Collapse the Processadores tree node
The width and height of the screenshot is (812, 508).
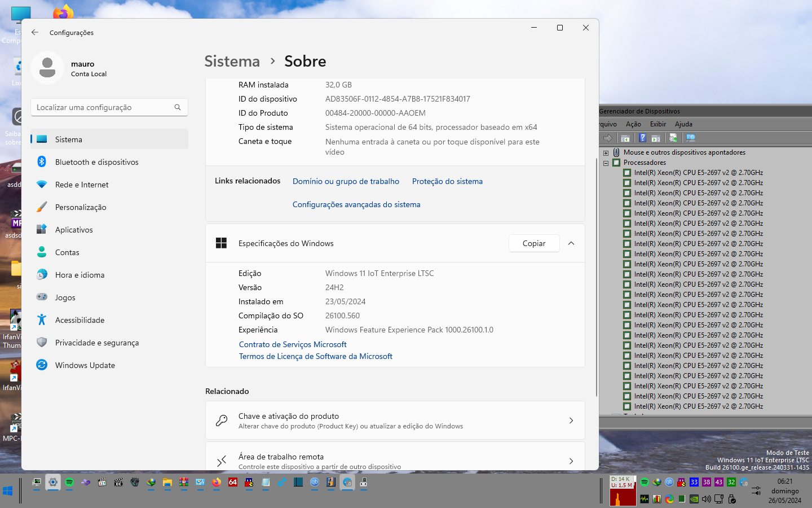[606, 163]
